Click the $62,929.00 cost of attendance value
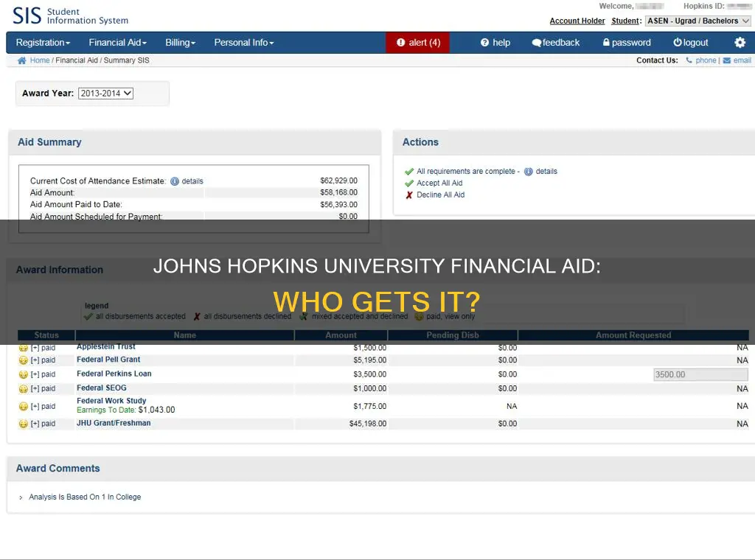755x560 pixels. [x=339, y=181]
